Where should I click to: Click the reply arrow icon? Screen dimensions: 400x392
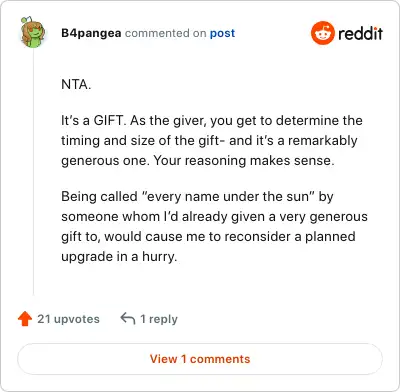point(128,318)
